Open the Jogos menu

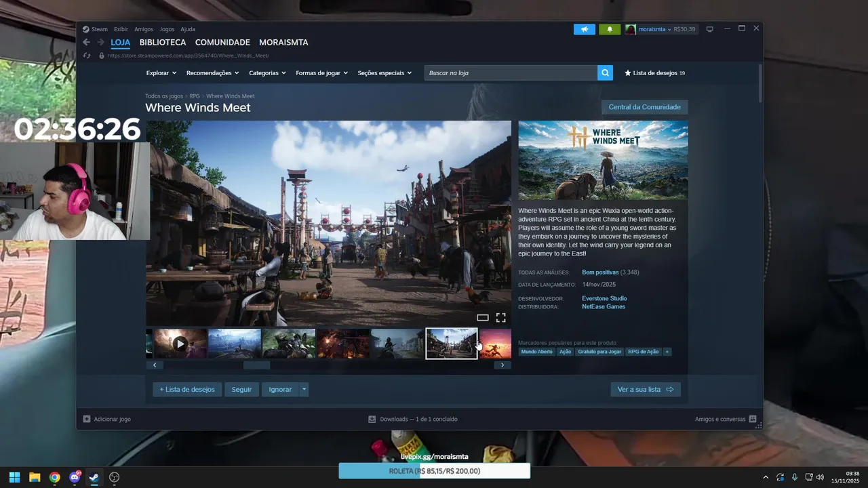click(x=167, y=29)
